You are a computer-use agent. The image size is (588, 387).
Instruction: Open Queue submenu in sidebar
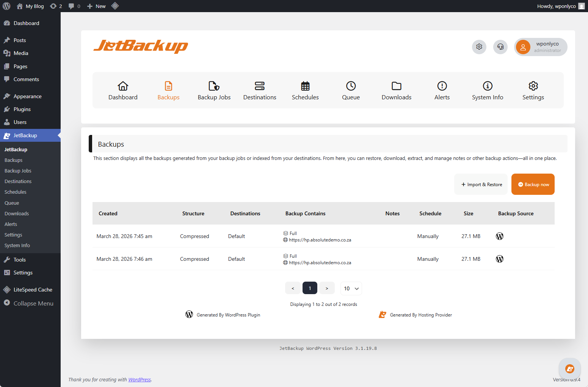tap(12, 203)
